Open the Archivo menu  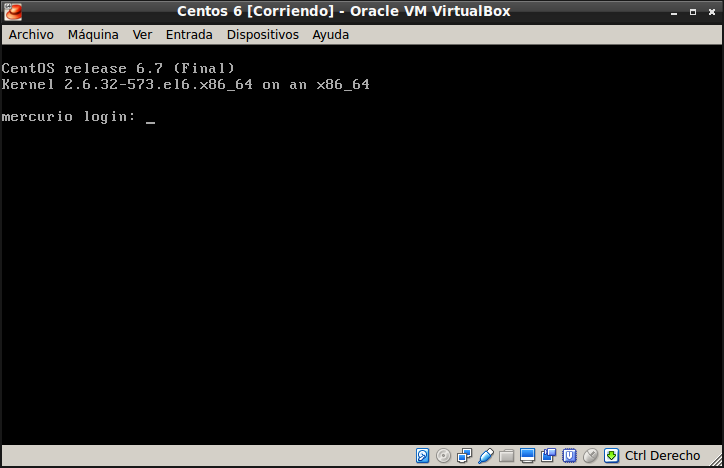coord(31,34)
